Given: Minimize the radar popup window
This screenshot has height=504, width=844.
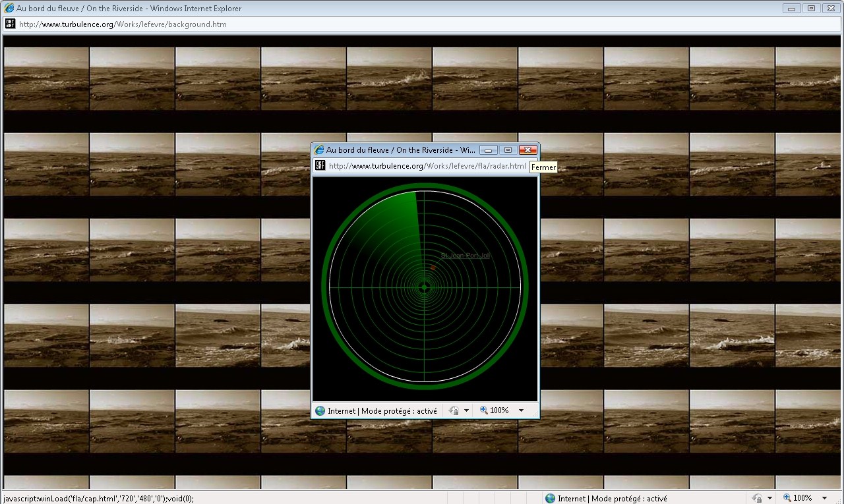Looking at the screenshot, I should click(488, 150).
